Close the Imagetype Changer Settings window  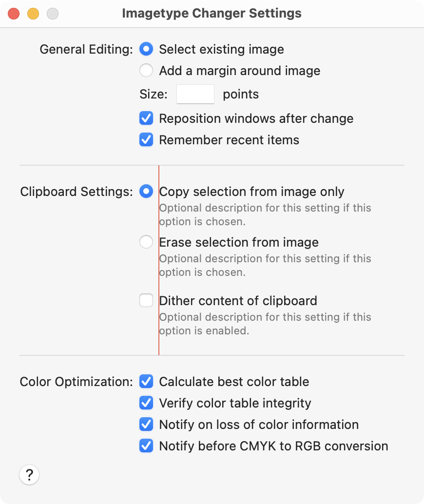[14, 14]
